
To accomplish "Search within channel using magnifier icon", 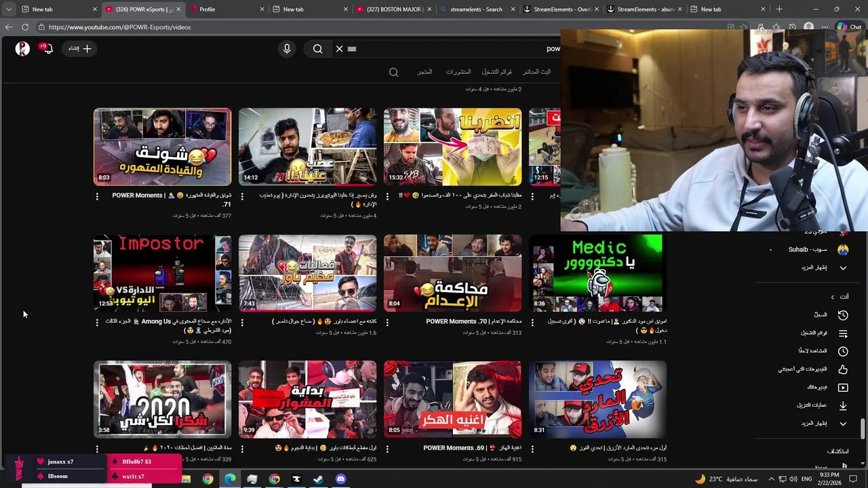I will 393,72.
